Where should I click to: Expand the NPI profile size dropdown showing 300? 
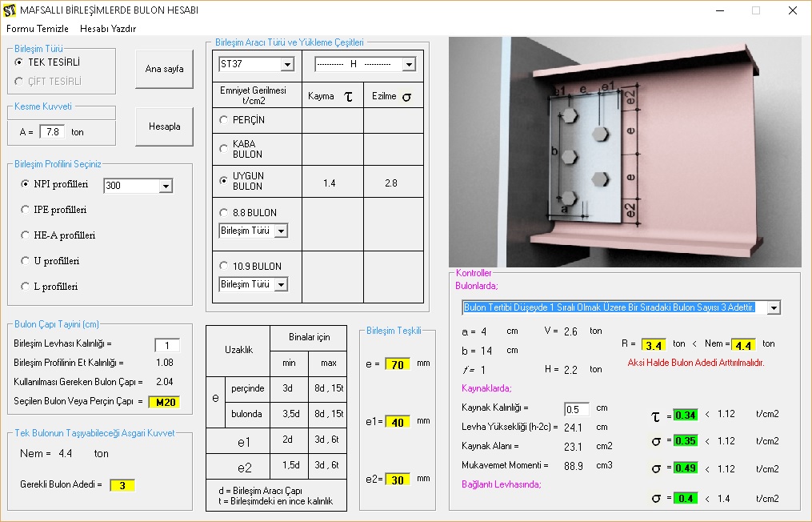tap(166, 186)
